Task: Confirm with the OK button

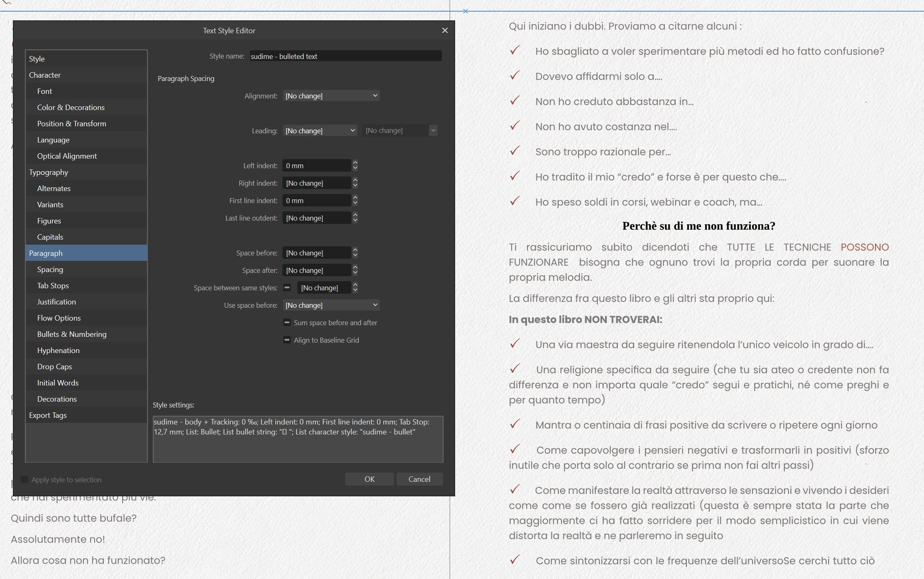Action: (369, 479)
